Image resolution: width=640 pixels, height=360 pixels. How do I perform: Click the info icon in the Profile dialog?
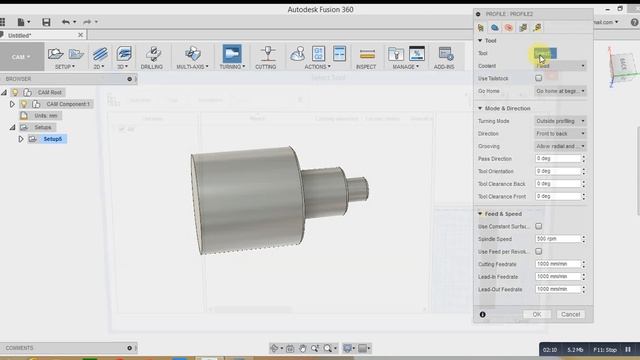coord(482,315)
